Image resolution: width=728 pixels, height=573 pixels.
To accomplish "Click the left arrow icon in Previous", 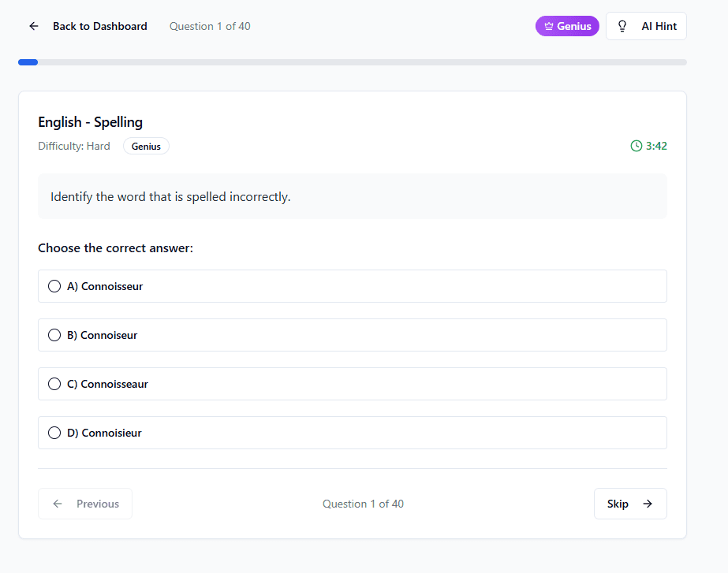I will point(58,504).
